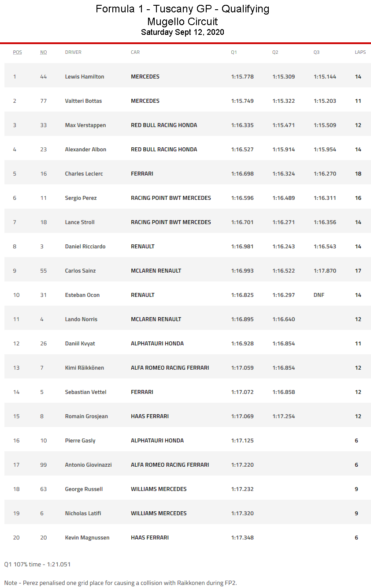Click the Q1 107% time text

click(x=37, y=564)
